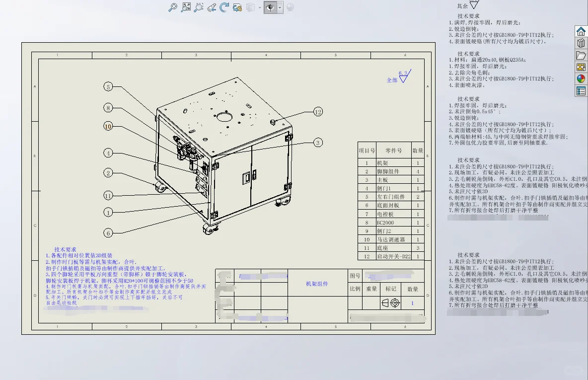This screenshot has height=380, width=588.
Task: Open the Design Library task pane tab
Action: coord(581,43)
